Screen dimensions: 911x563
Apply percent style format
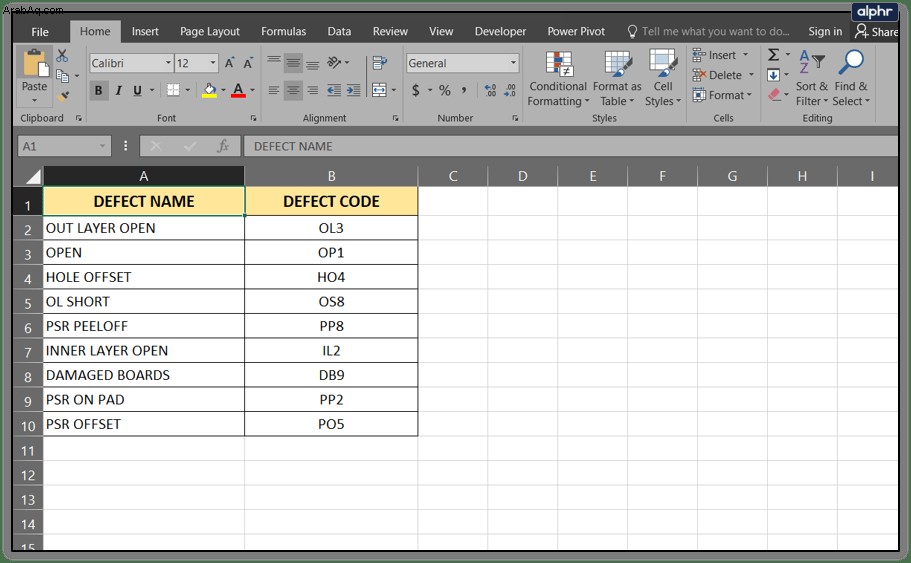click(445, 90)
